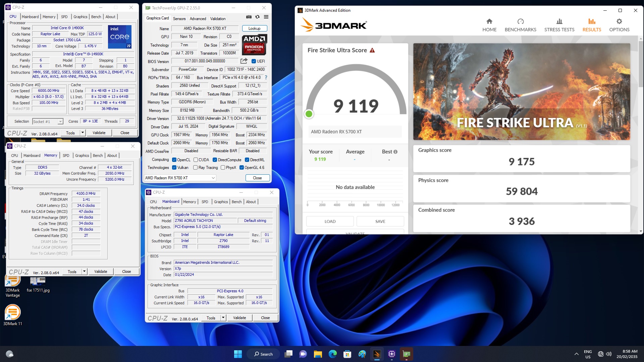The width and height of the screenshot is (644, 362).
Task: Toggle the DirectML checkbox
Action: [247, 160]
